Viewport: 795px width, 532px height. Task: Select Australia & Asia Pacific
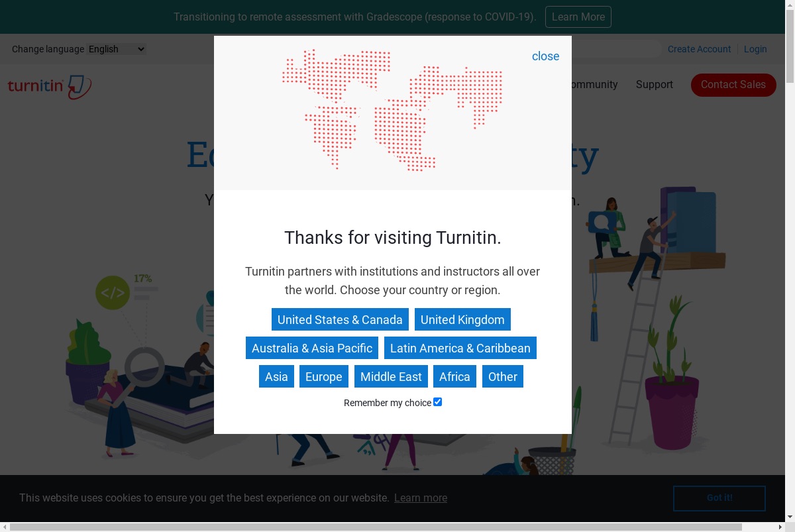pos(312,348)
